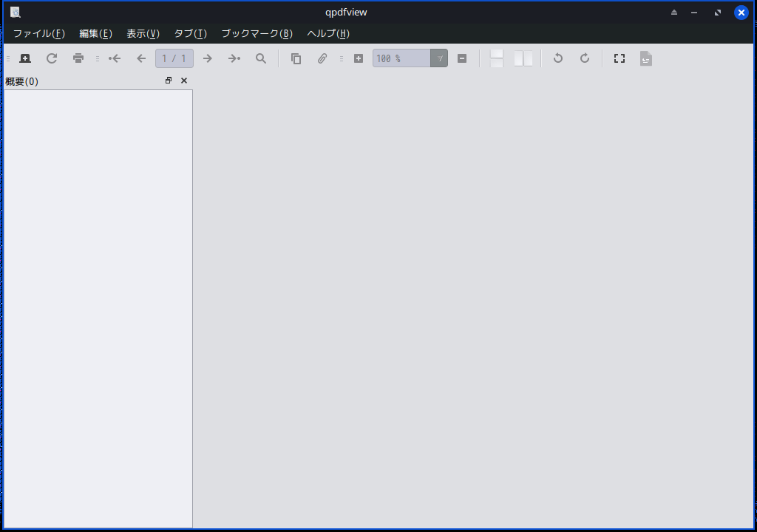The width and height of the screenshot is (757, 532).
Task: Click the paperclip attachment icon
Action: click(x=322, y=58)
